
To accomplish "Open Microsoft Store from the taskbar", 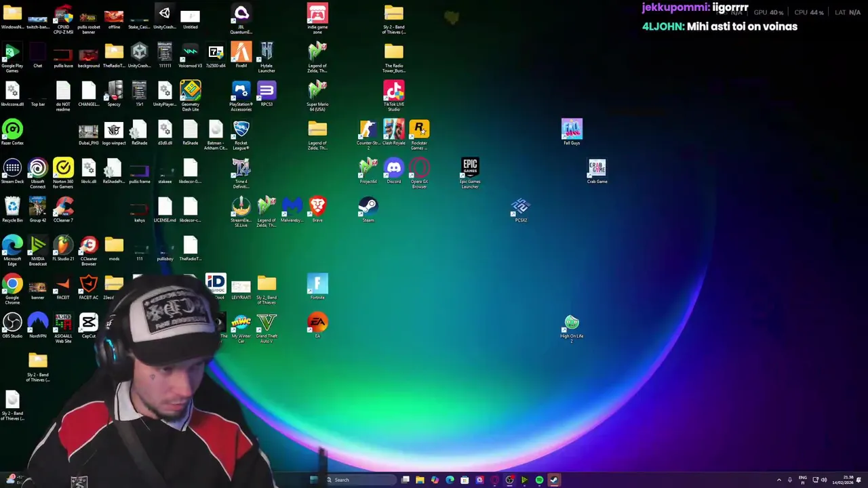I will click(x=465, y=480).
